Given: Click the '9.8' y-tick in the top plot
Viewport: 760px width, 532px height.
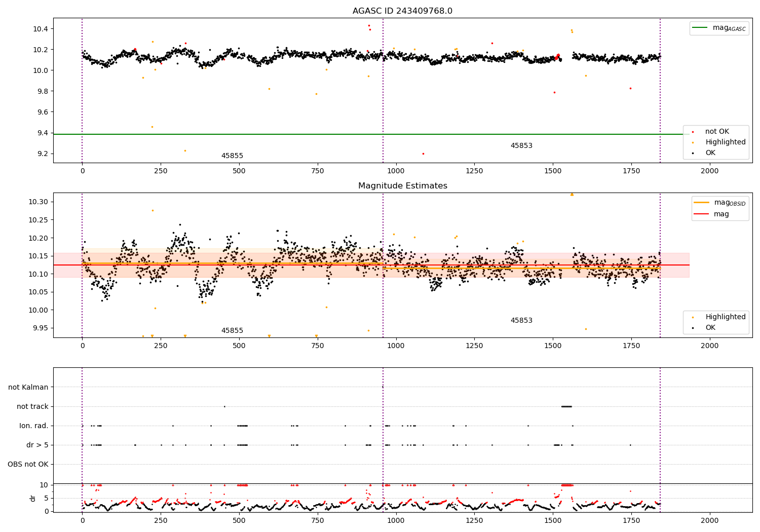Looking at the screenshot, I should (x=43, y=91).
